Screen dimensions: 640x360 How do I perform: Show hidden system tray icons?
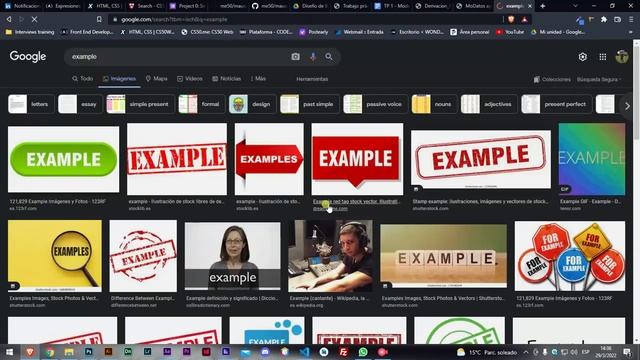pos(526,352)
